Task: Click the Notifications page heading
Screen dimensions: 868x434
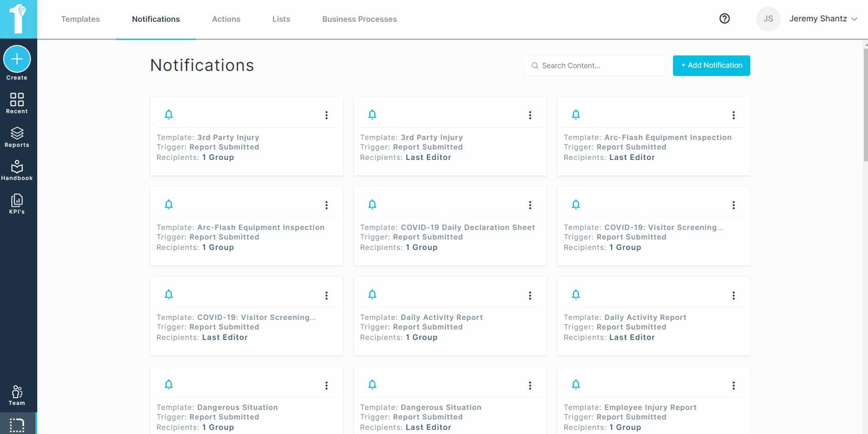Action: [x=202, y=65]
